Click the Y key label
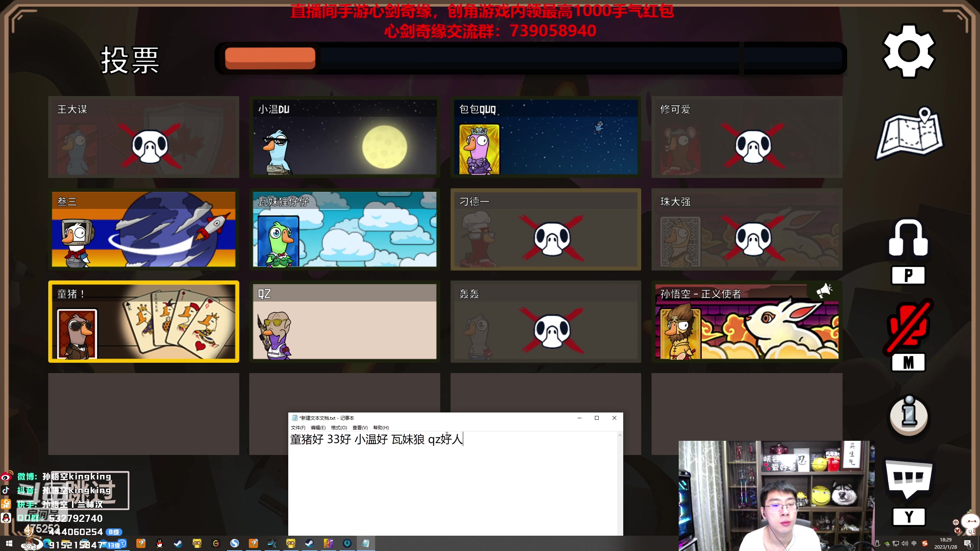Screen dimensions: 980x551 click(x=909, y=517)
